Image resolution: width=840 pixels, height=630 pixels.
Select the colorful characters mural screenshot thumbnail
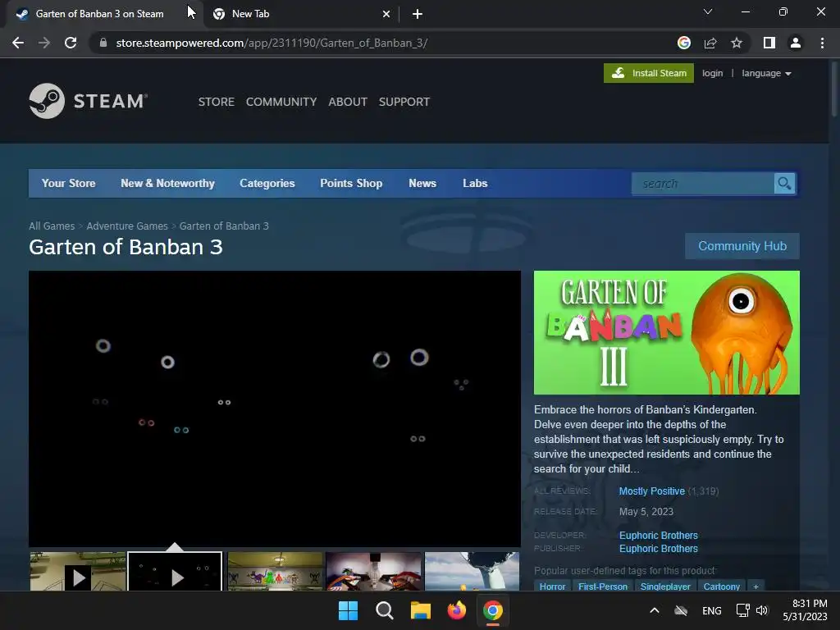pyautogui.click(x=275, y=572)
